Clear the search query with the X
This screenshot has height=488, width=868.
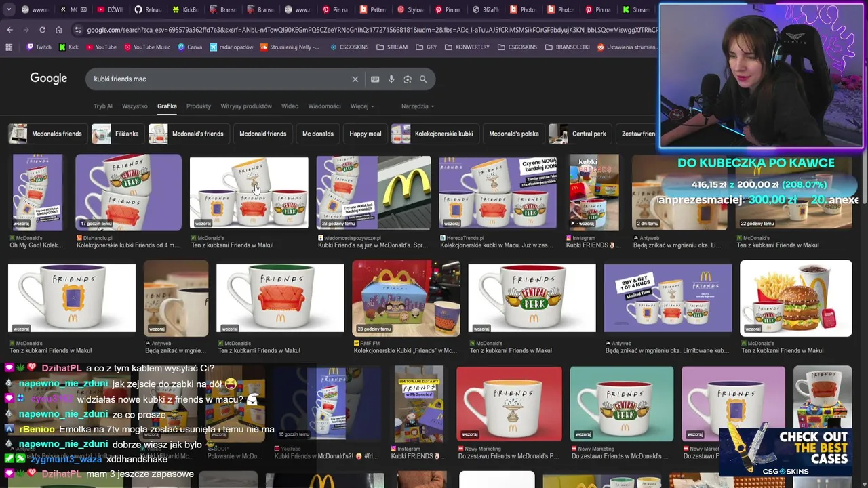[355, 79]
